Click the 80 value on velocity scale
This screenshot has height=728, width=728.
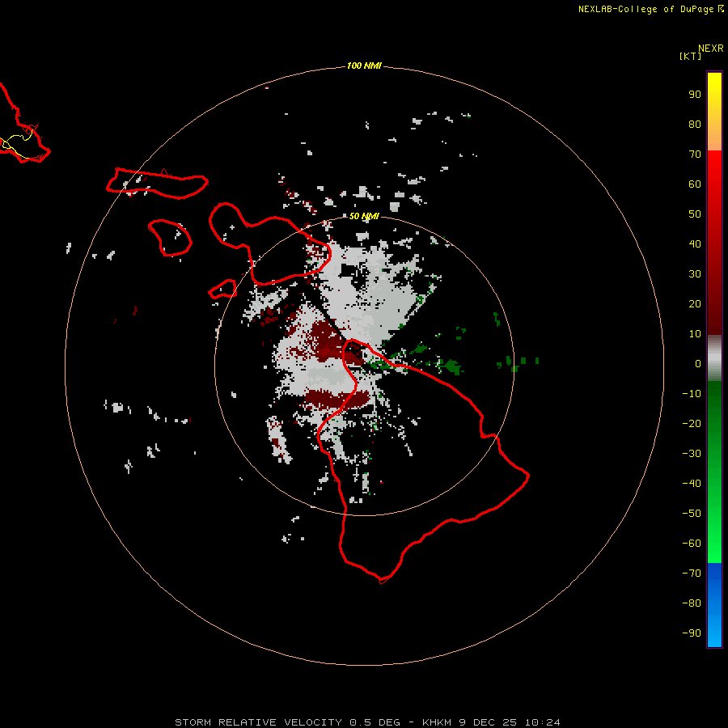[x=695, y=124]
